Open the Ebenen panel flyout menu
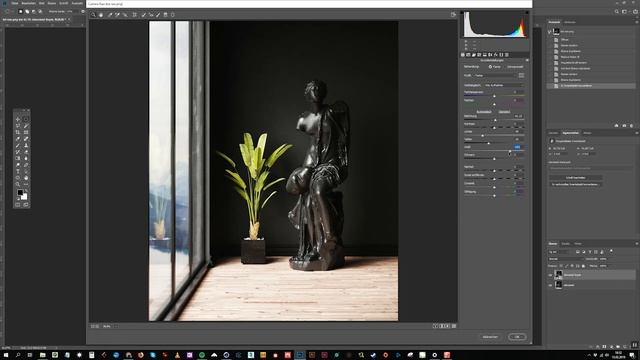The width and height of the screenshot is (640, 360). [636, 244]
